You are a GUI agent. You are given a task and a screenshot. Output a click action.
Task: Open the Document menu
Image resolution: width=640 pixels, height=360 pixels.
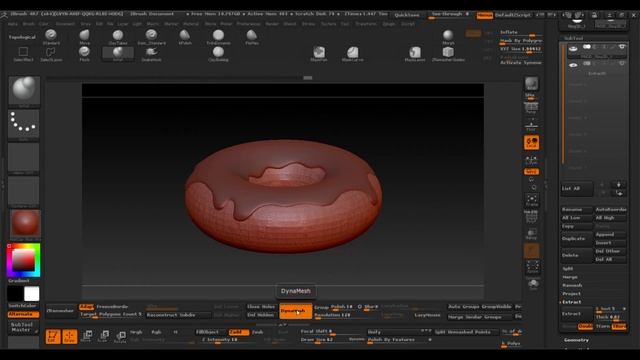(65, 24)
